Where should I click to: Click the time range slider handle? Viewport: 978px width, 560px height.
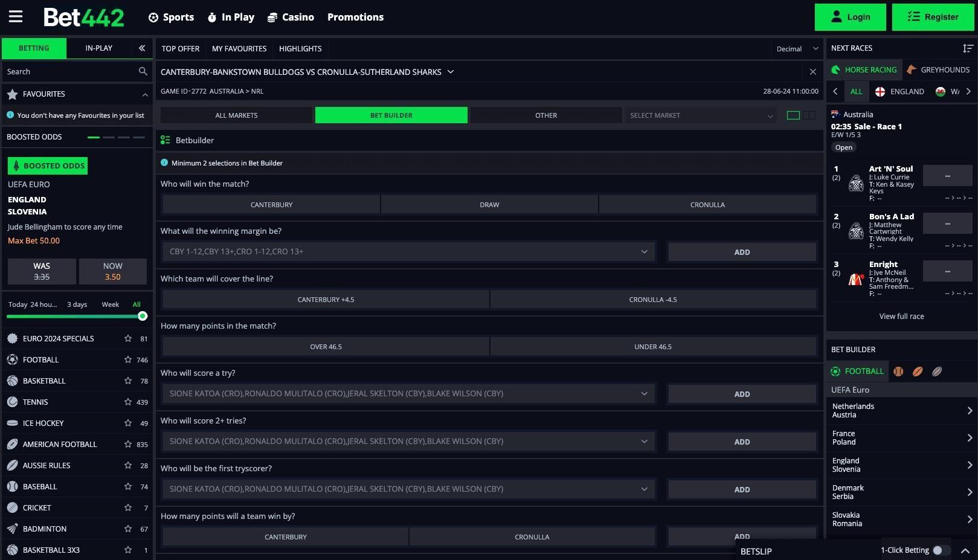[143, 316]
